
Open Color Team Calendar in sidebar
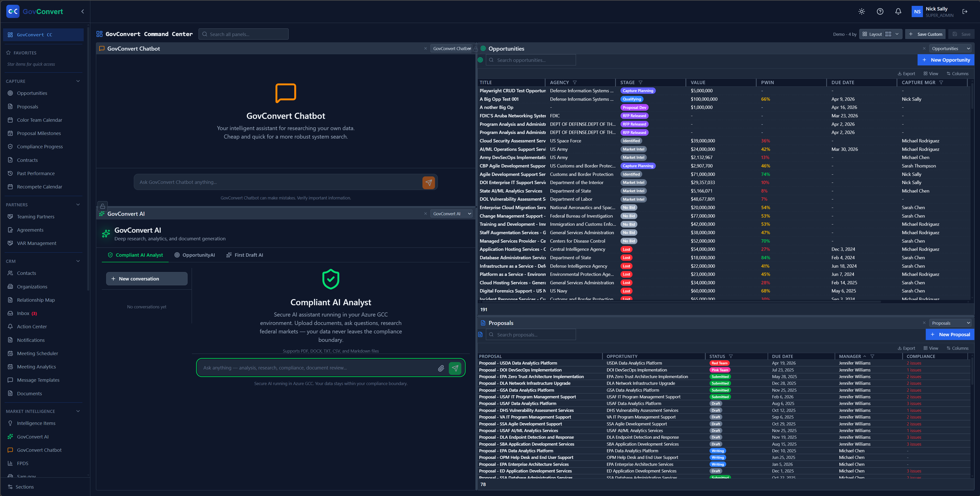point(40,120)
